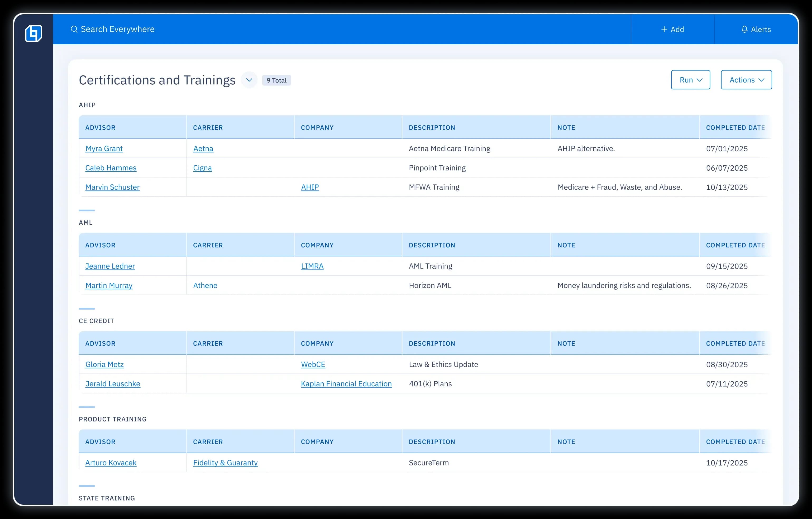This screenshot has height=519, width=812.
Task: Expand the Run dropdown menu
Action: pyautogui.click(x=690, y=80)
